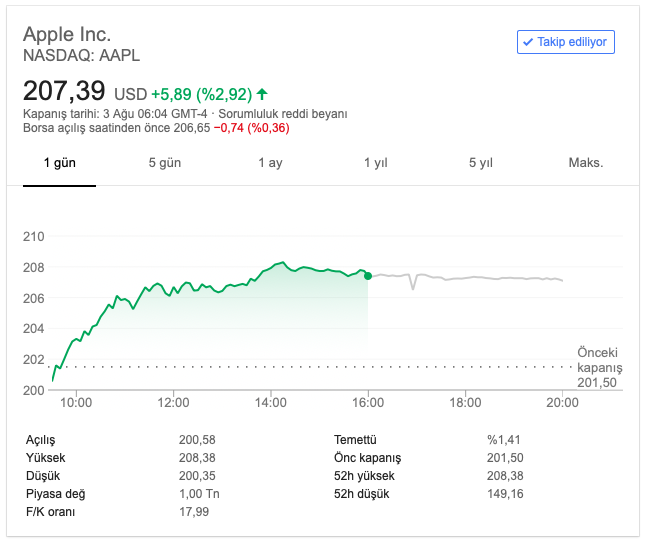Toggle the Takip ediliyor follow button

click(565, 42)
